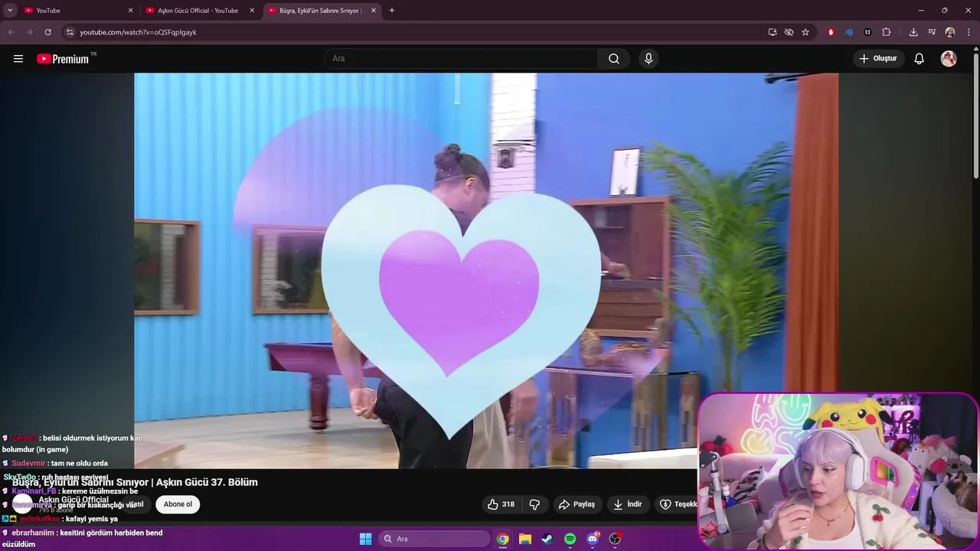Click chat message from Sudevmir
This screenshot has width=980, height=551.
tap(55, 463)
